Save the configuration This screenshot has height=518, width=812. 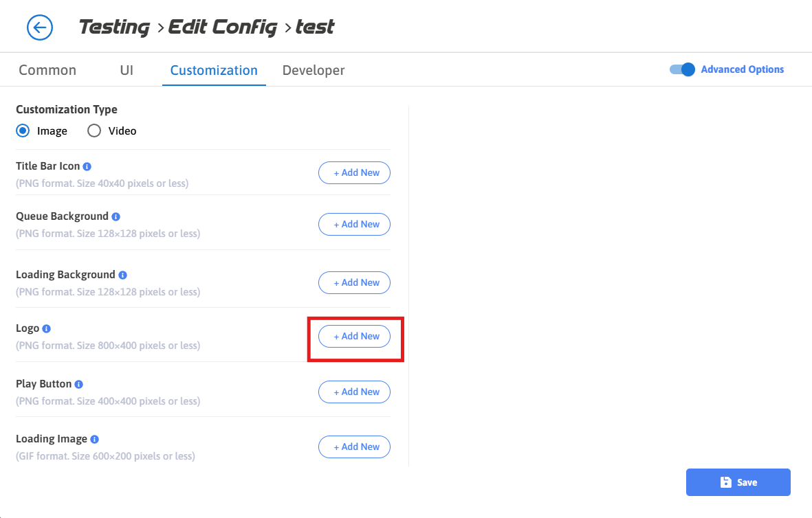pos(738,482)
